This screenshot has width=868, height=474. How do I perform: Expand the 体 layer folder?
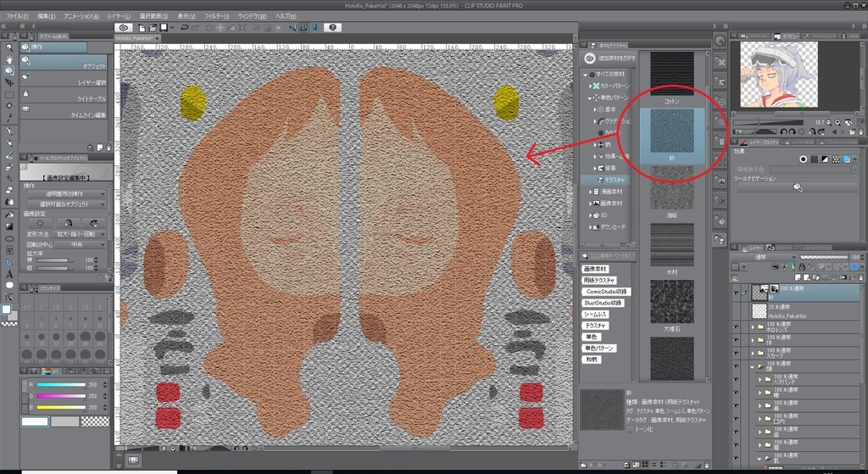(753, 339)
